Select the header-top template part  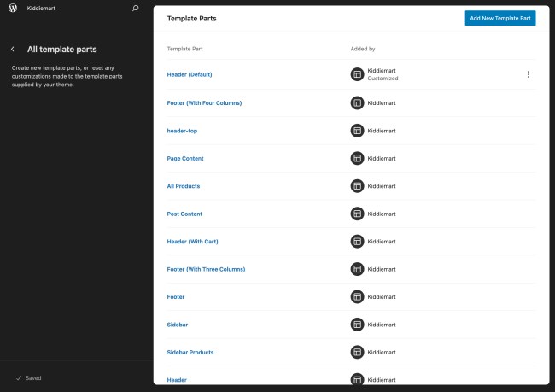(x=183, y=131)
